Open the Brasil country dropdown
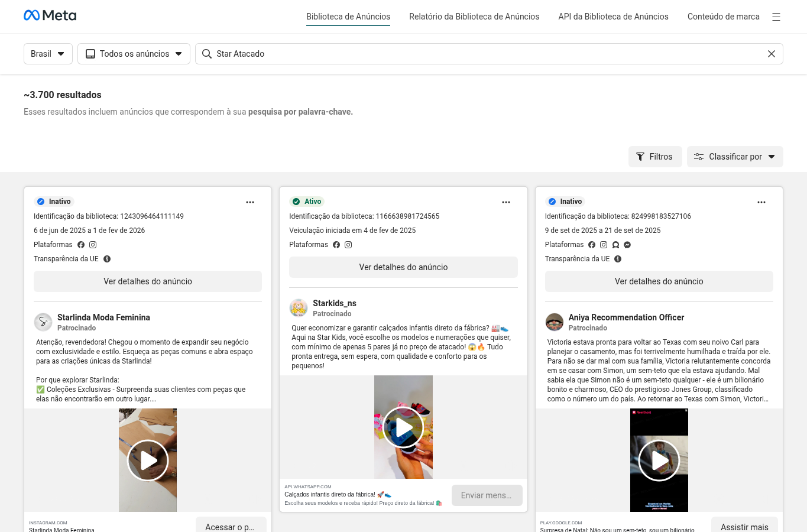The image size is (807, 532). point(48,54)
